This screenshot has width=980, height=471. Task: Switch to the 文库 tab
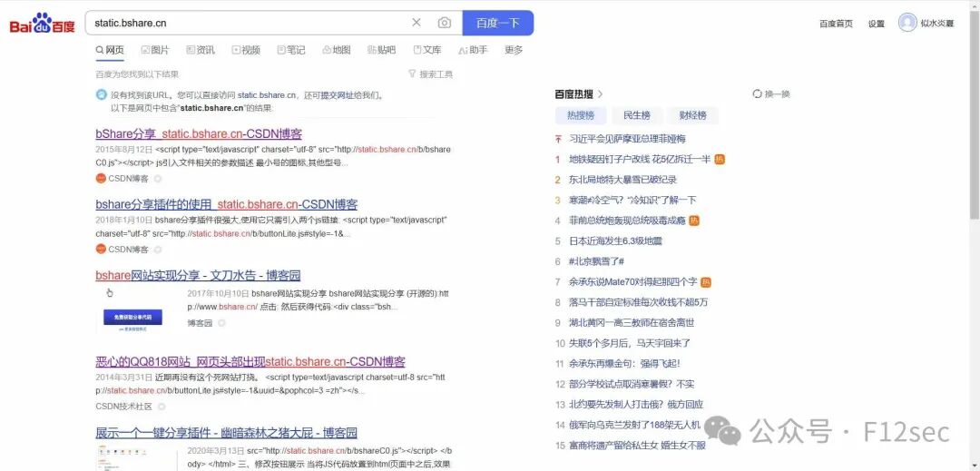(x=427, y=50)
